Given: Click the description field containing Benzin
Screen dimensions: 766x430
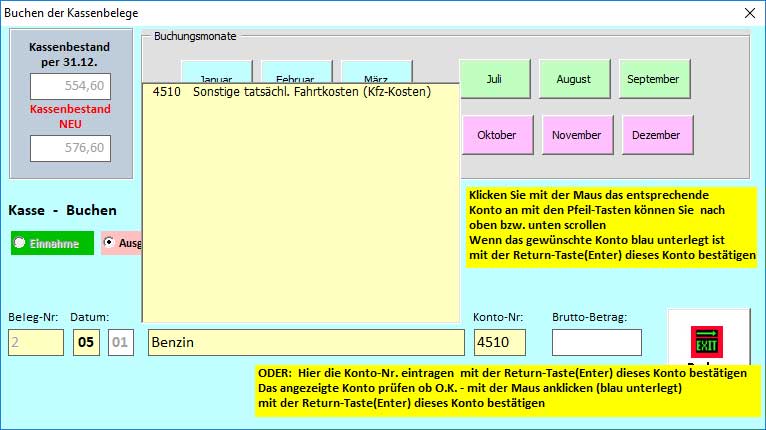Looking at the screenshot, I should 306,342.
